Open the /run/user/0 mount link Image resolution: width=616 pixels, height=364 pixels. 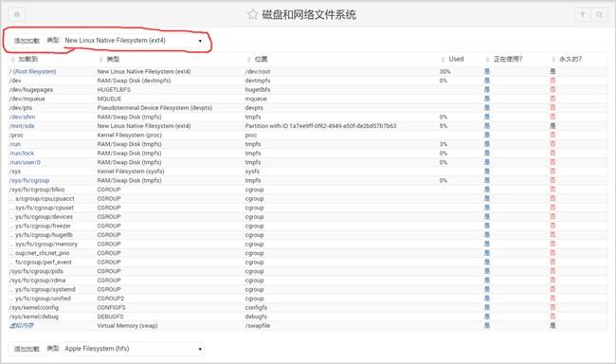pyautogui.click(x=25, y=162)
